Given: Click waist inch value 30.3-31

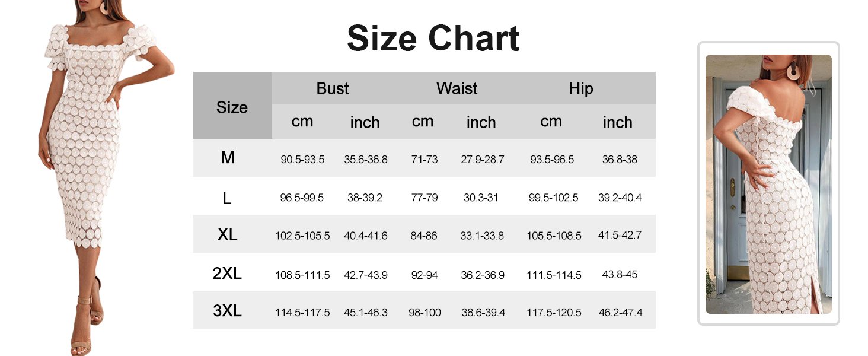Looking at the screenshot, I should [x=481, y=198].
